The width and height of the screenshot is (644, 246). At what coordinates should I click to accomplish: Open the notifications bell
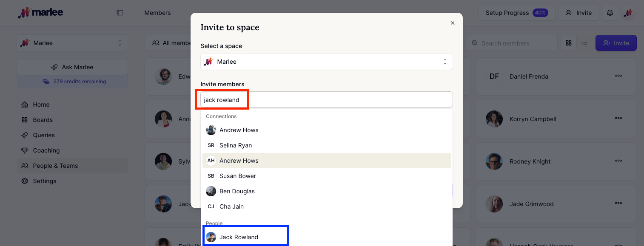tap(610, 13)
